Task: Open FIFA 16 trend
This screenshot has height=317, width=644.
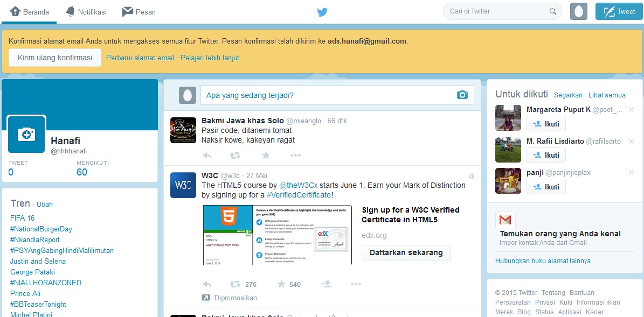Action: (x=23, y=218)
